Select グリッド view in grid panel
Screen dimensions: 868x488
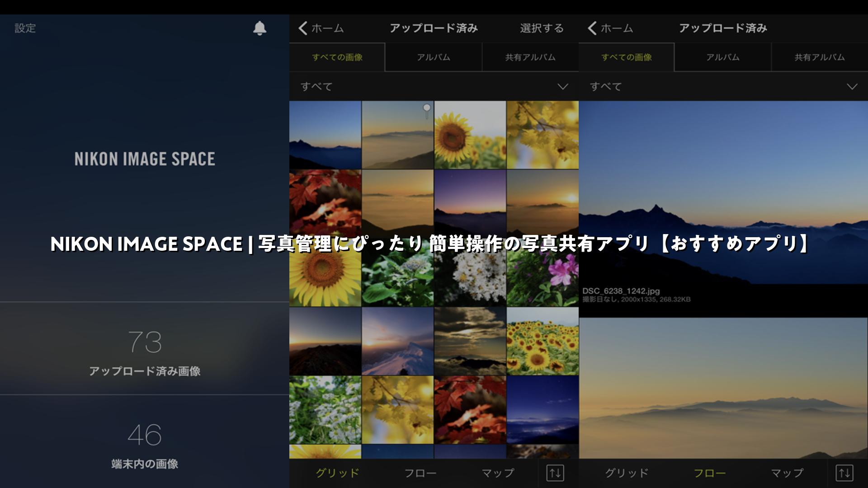(337, 473)
